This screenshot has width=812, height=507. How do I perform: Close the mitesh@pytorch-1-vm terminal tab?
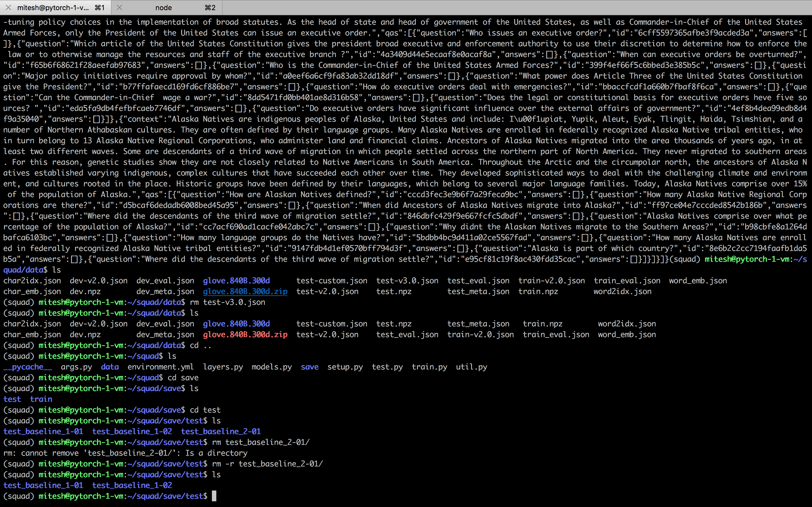click(x=8, y=7)
